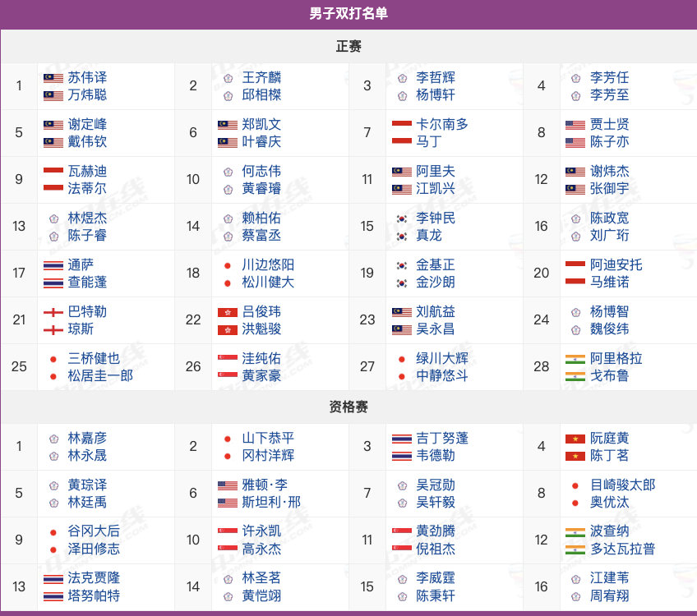Click the India flag beside 阿里格拉

(x=575, y=359)
